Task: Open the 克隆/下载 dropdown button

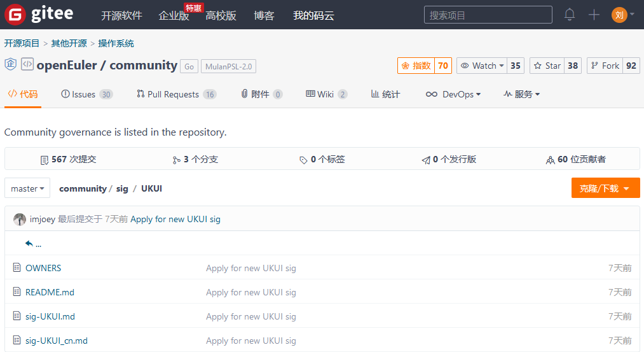Action: click(605, 188)
